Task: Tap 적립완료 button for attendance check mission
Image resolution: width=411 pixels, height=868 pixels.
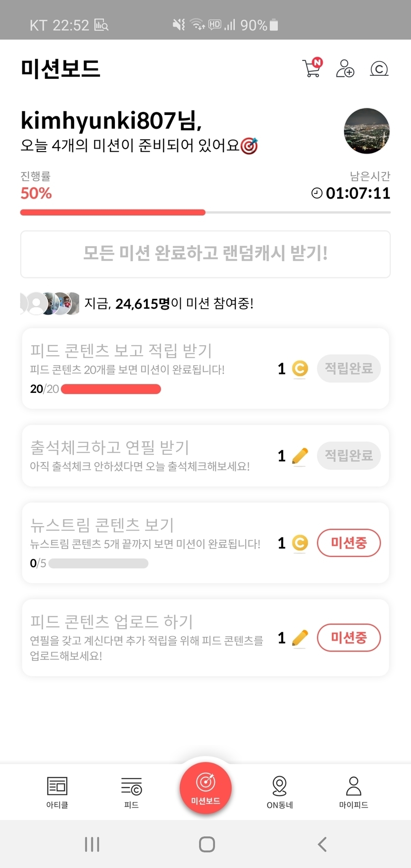Action: click(x=349, y=455)
